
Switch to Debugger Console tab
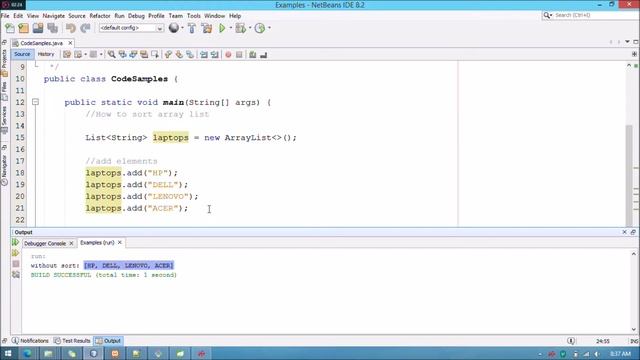45,243
